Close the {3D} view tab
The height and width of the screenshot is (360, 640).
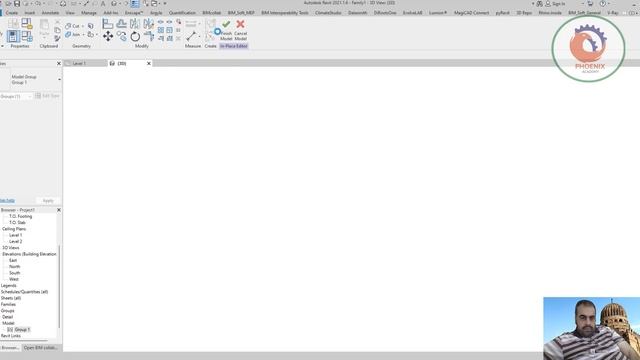tap(149, 63)
